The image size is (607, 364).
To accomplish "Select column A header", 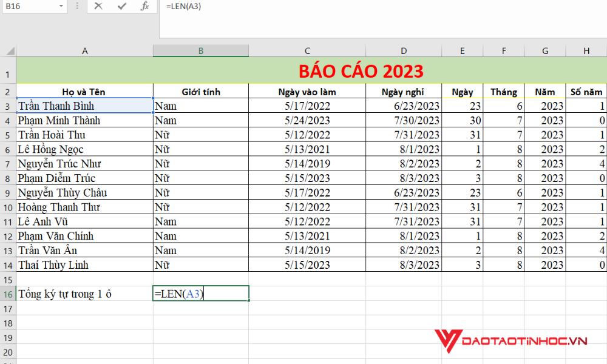I will click(85, 51).
